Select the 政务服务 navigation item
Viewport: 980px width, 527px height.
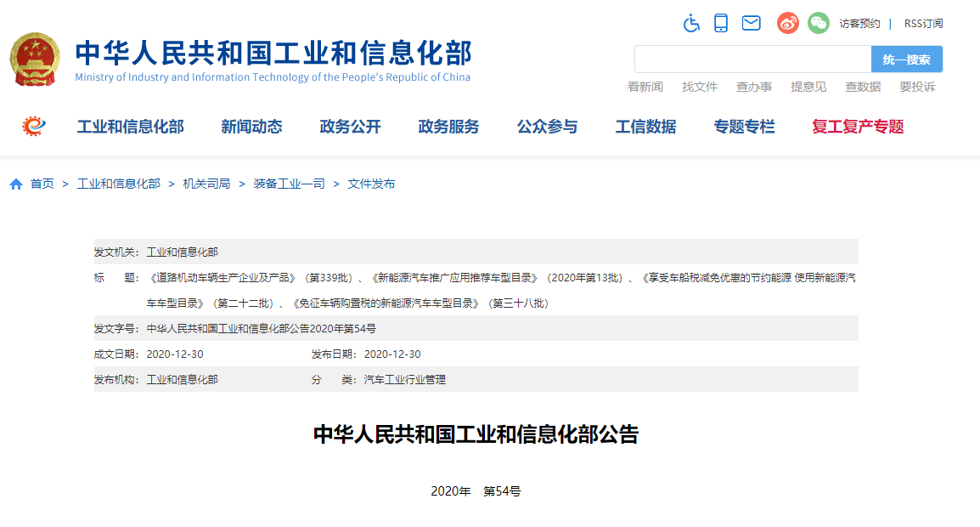pyautogui.click(x=448, y=127)
